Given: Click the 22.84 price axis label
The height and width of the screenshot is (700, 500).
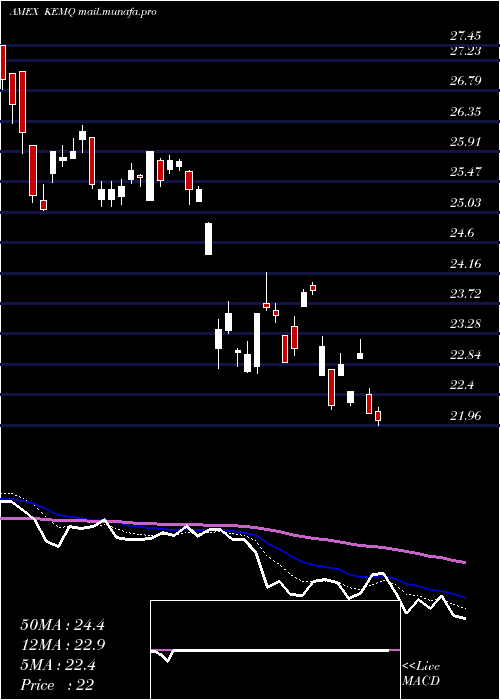Looking at the screenshot, I should pos(465,354).
